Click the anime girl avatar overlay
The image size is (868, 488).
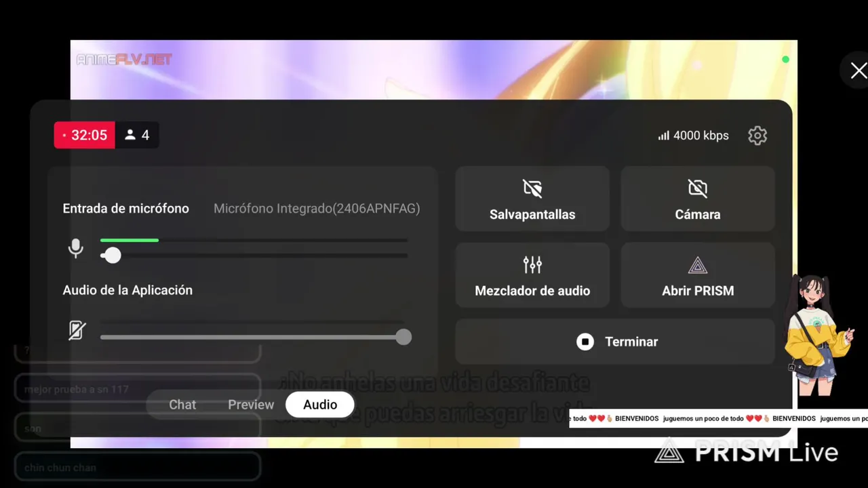click(x=818, y=335)
